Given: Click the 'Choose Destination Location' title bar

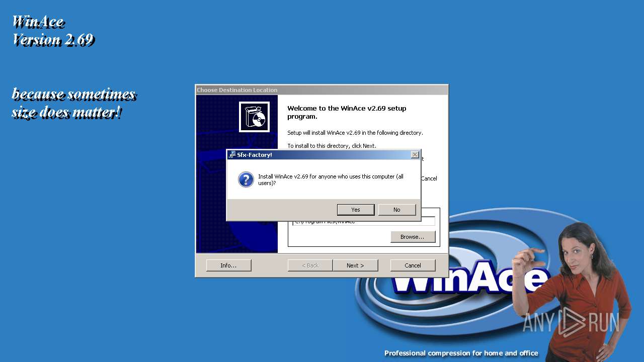Looking at the screenshot, I should [x=321, y=90].
